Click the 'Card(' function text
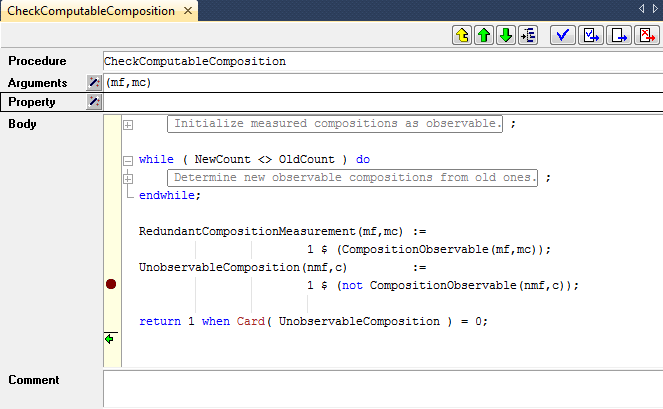Image resolution: width=663 pixels, height=409 pixels. click(x=254, y=321)
